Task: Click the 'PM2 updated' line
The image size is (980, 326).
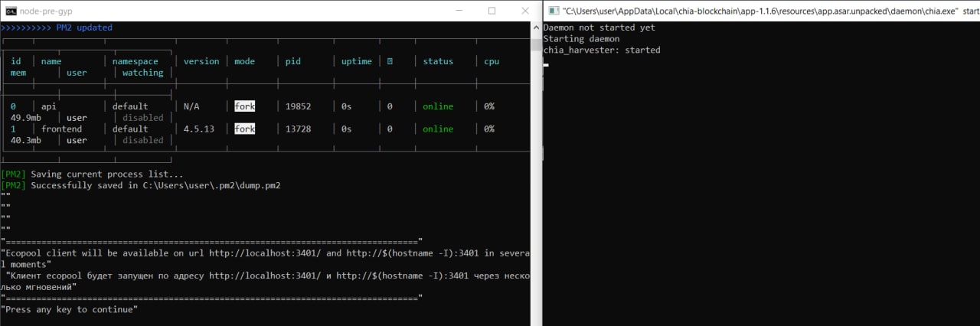Action: point(57,28)
